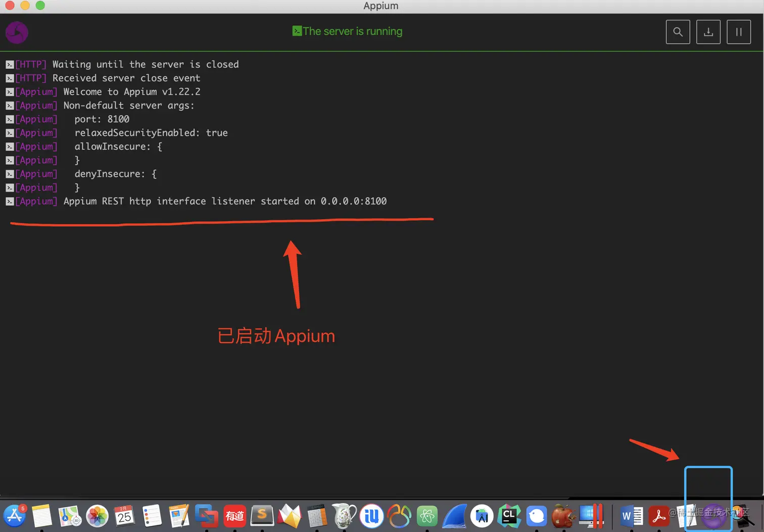764x532 pixels.
Task: Open Calendar showing date 25
Action: tap(124, 516)
